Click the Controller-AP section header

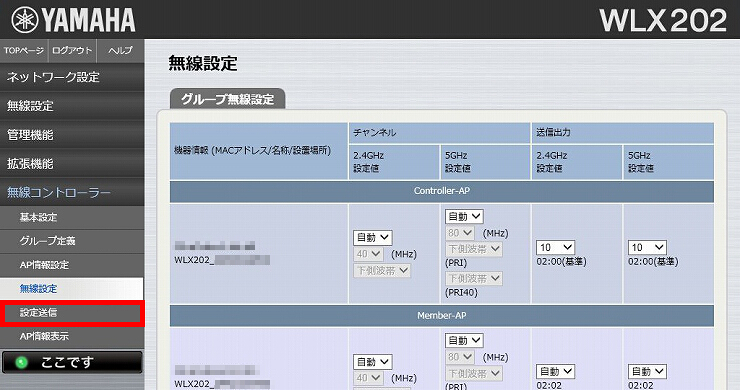point(442,191)
